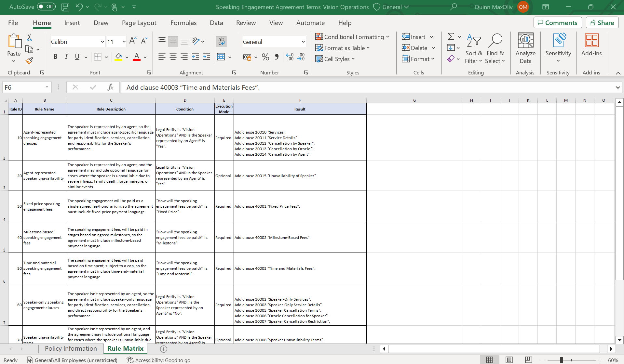Apply yellow Fill Color swatch
The height and width of the screenshot is (364, 624).
(118, 57)
